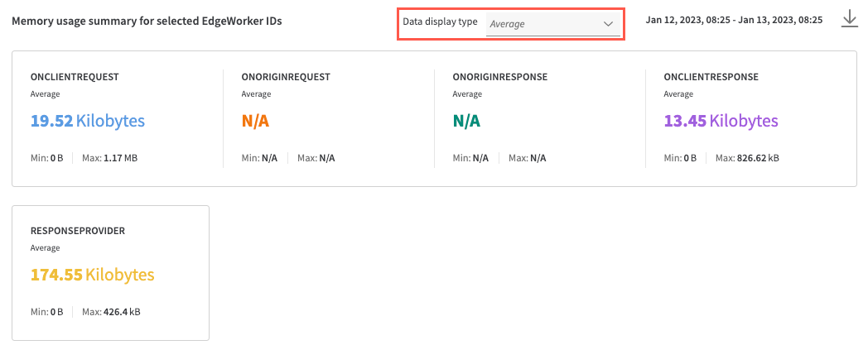The width and height of the screenshot is (868, 345).
Task: Click the 13.45 Kilobytes purple value
Action: click(x=721, y=121)
